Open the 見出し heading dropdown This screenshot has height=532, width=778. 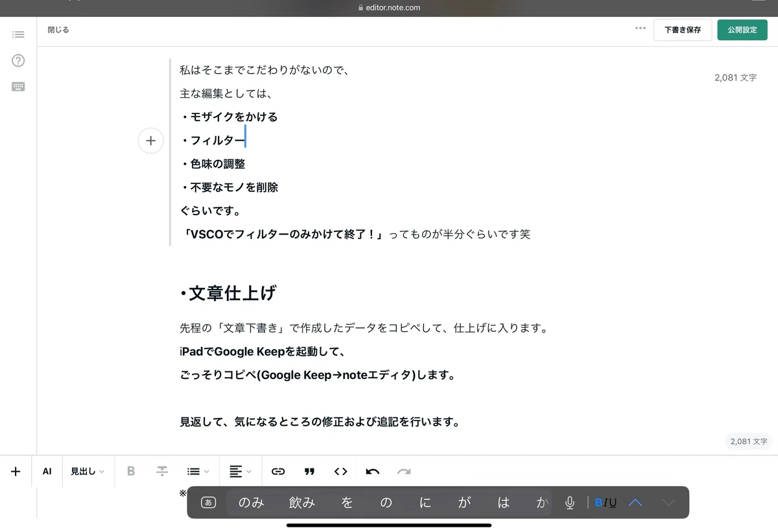[88, 472]
